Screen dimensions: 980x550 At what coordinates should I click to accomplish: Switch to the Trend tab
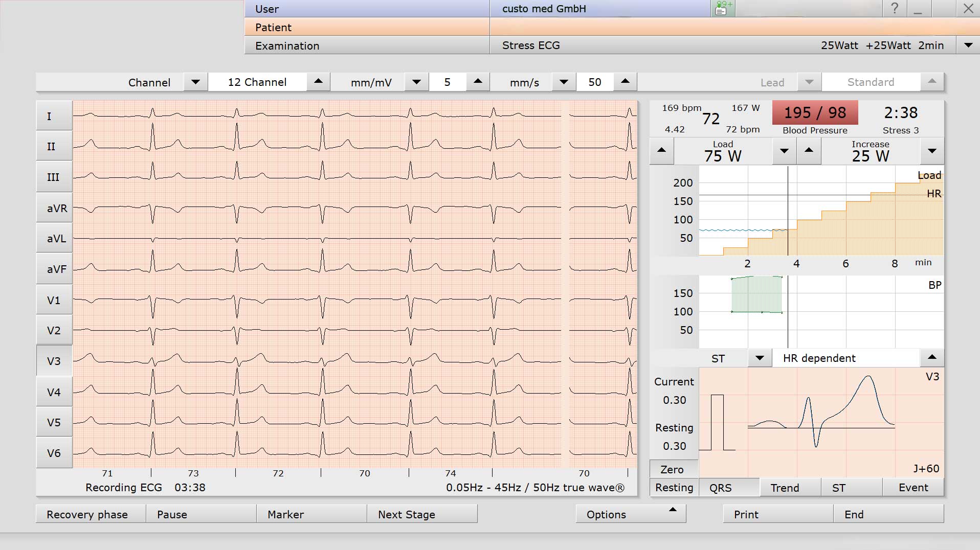[x=790, y=488]
